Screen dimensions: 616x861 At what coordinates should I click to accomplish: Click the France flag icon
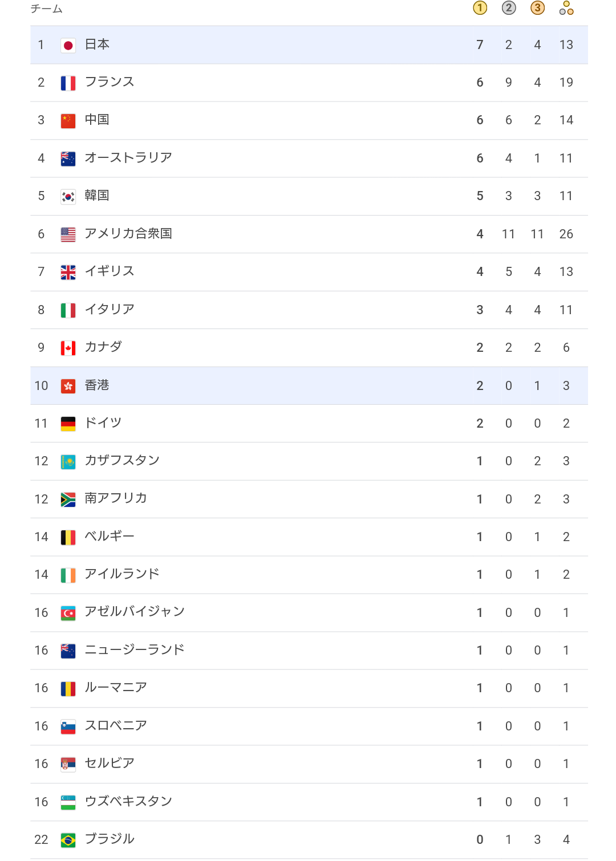point(68,83)
